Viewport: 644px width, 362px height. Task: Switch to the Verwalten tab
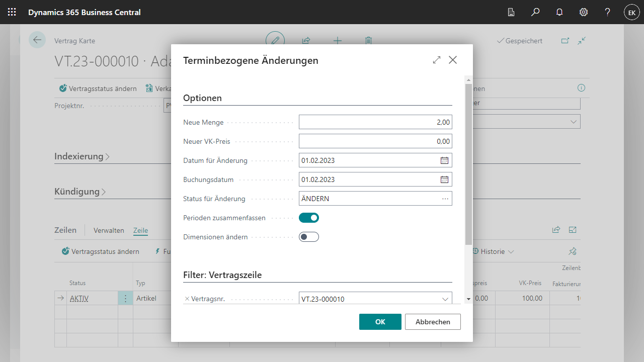pos(109,230)
